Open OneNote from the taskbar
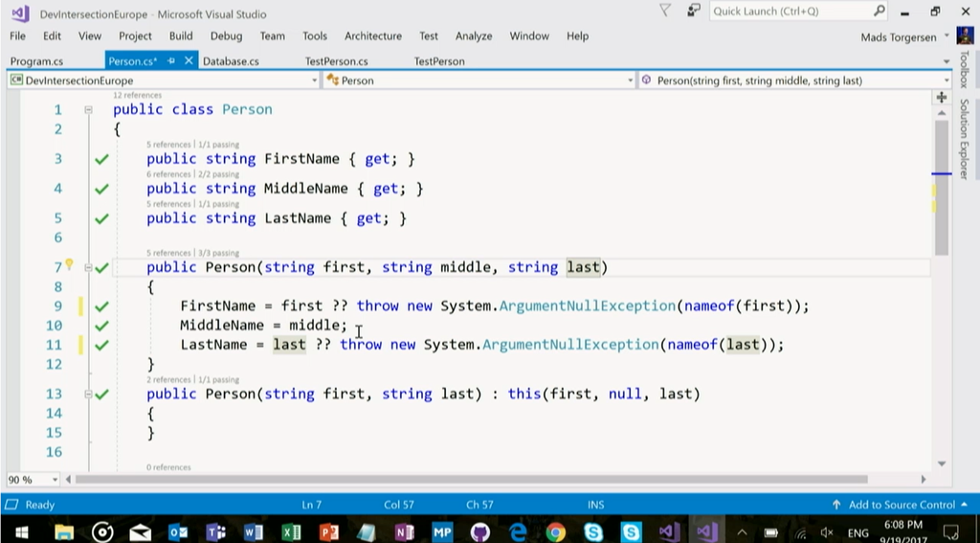Screen dimensions: 980x543 pyautogui.click(x=405, y=532)
